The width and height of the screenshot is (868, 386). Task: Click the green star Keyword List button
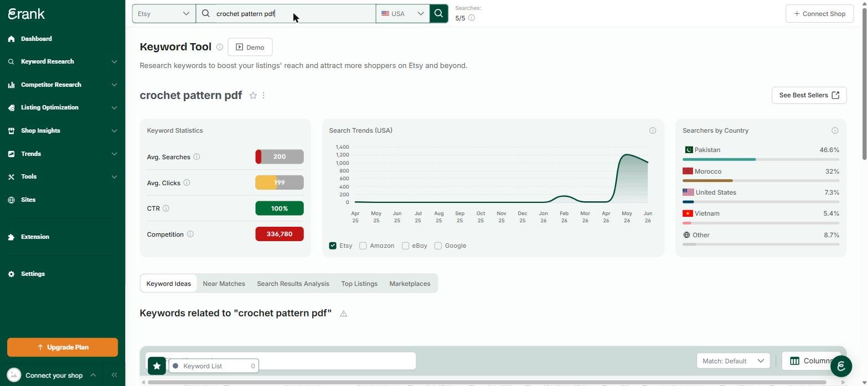pyautogui.click(x=157, y=366)
